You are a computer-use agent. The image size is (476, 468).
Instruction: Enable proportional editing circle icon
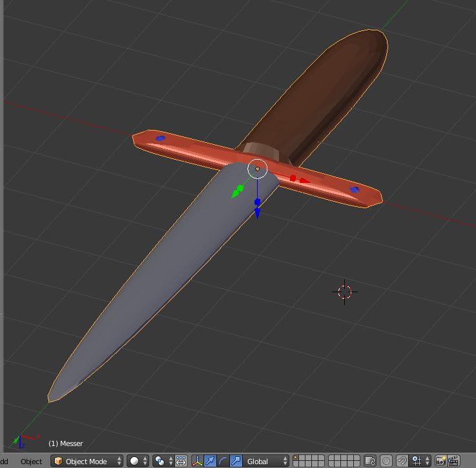[x=386, y=461]
